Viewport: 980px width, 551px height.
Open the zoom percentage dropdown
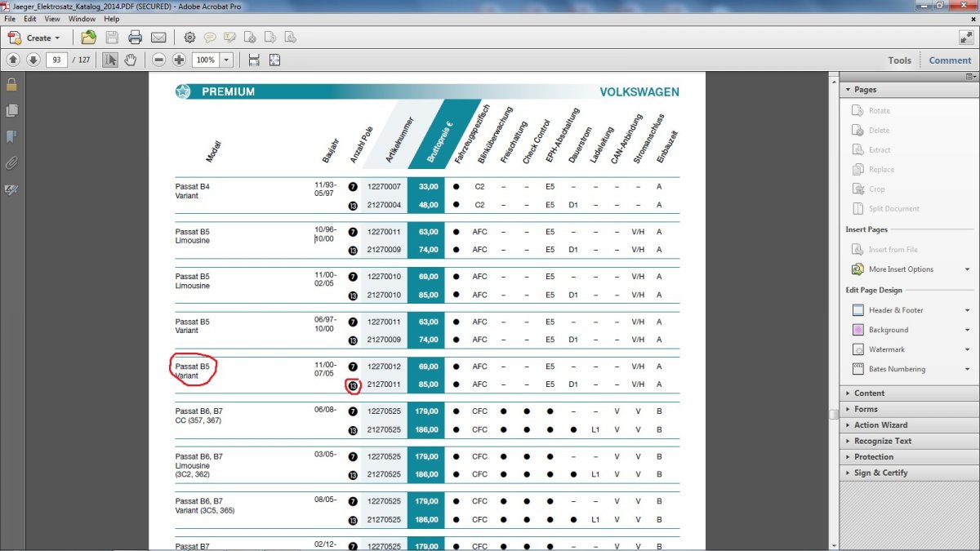pos(226,60)
